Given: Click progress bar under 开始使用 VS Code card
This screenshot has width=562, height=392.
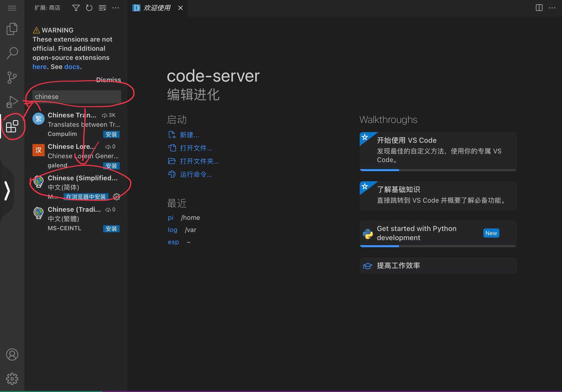Looking at the screenshot, I should (x=438, y=170).
